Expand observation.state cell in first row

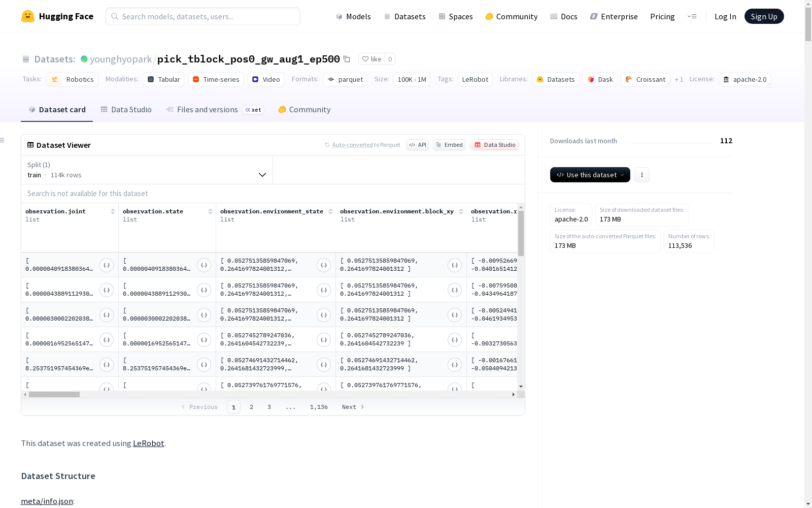[204, 265]
